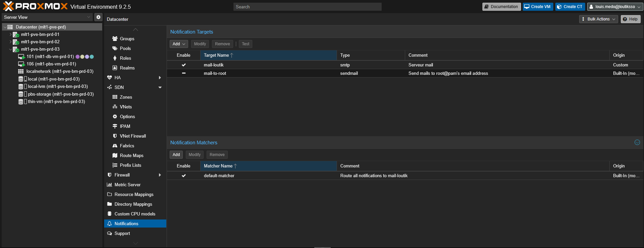This screenshot has height=248, width=644.
Task: Click Add in Notification Matchers
Action: 176,155
